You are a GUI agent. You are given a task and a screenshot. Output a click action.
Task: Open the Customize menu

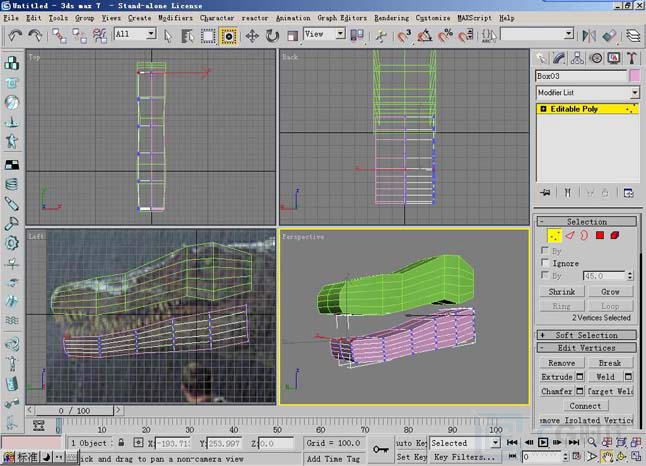(x=433, y=18)
